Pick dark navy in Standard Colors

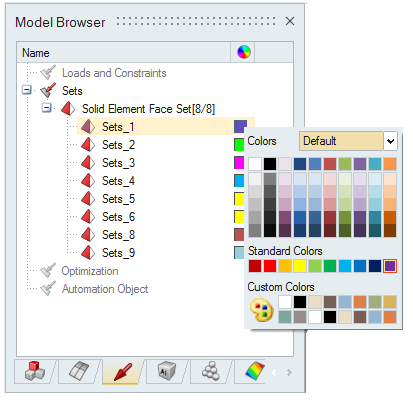(375, 266)
